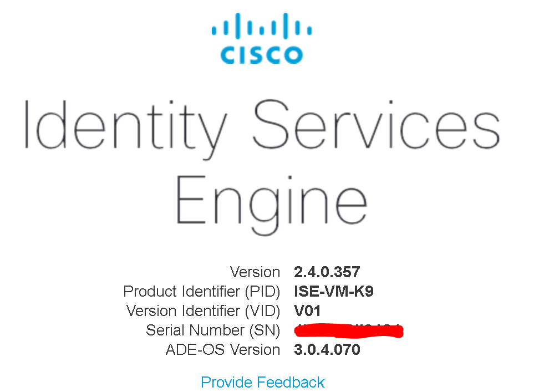Open the Provide Feedback link
The image size is (544, 392).
pyautogui.click(x=262, y=383)
